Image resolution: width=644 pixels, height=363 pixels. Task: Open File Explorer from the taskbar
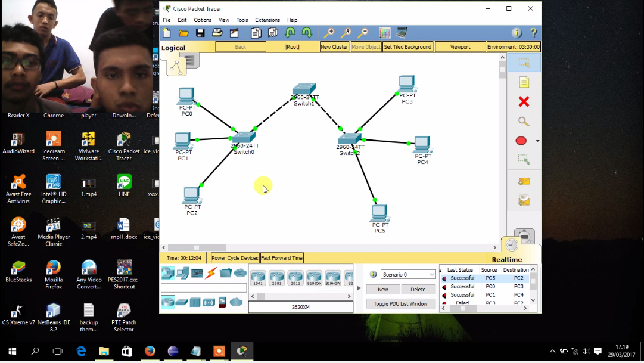(x=104, y=351)
